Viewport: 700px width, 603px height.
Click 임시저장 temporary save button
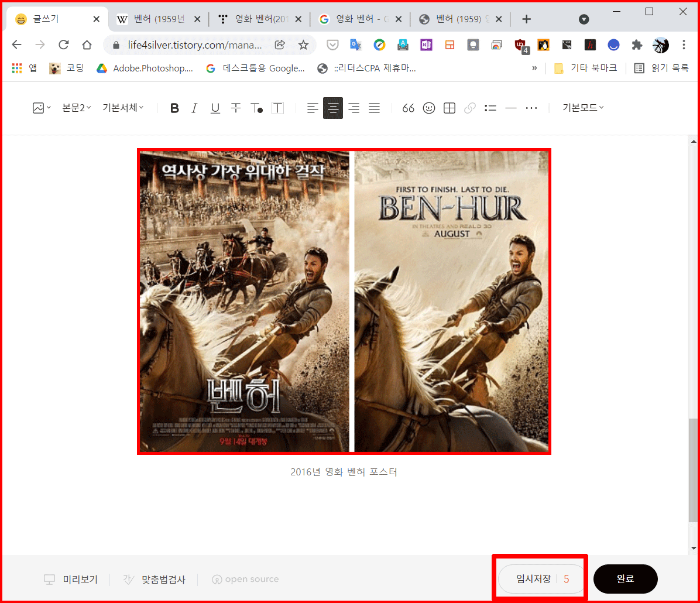533,579
